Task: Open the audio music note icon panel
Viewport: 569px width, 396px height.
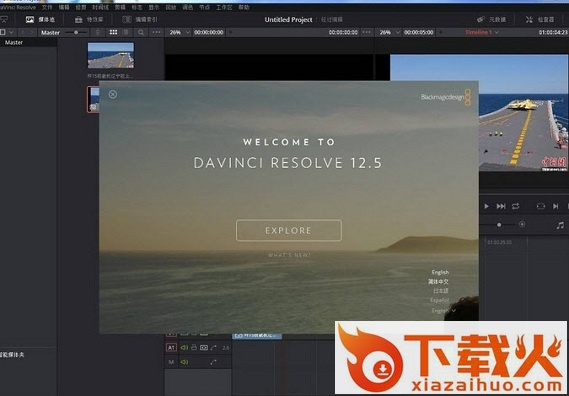Action: point(560,225)
